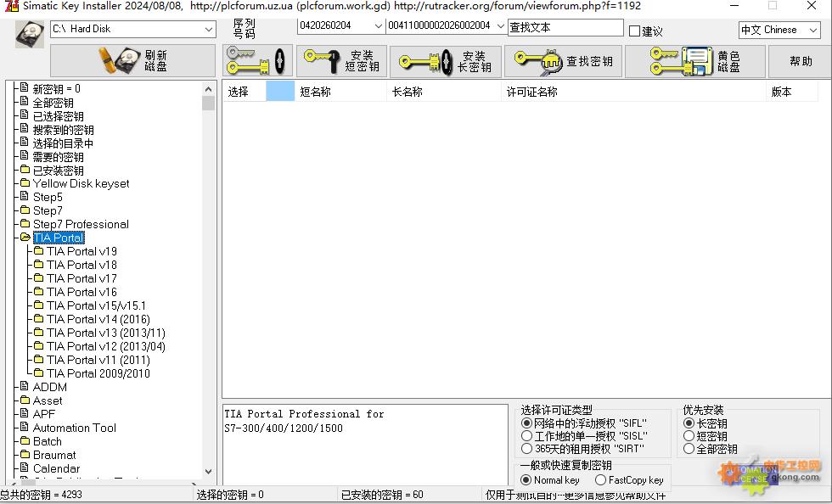Screen dimensions: 832x504
Task: Click 安装长密钥 install long key button
Action: coord(445,61)
